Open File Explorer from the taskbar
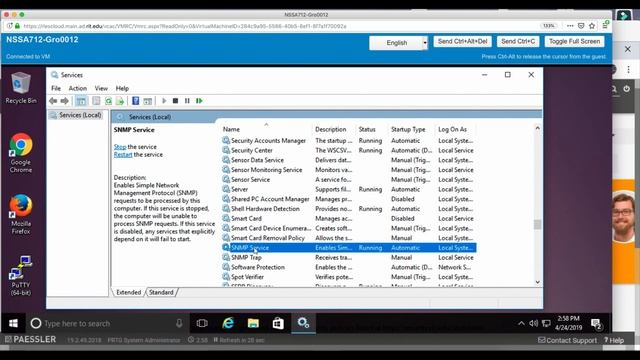Viewport: 640px width, 360px height. coord(253,323)
